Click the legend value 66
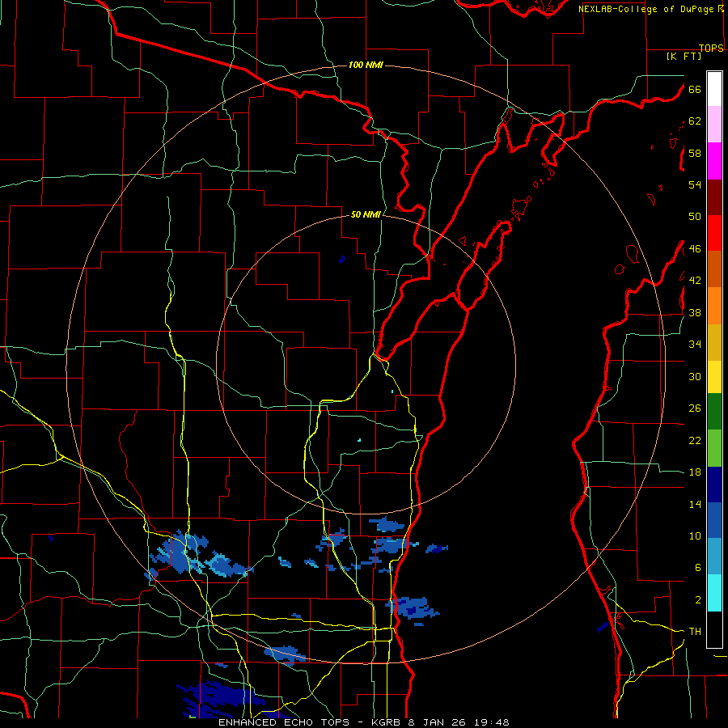This screenshot has width=728, height=728. tap(695, 89)
